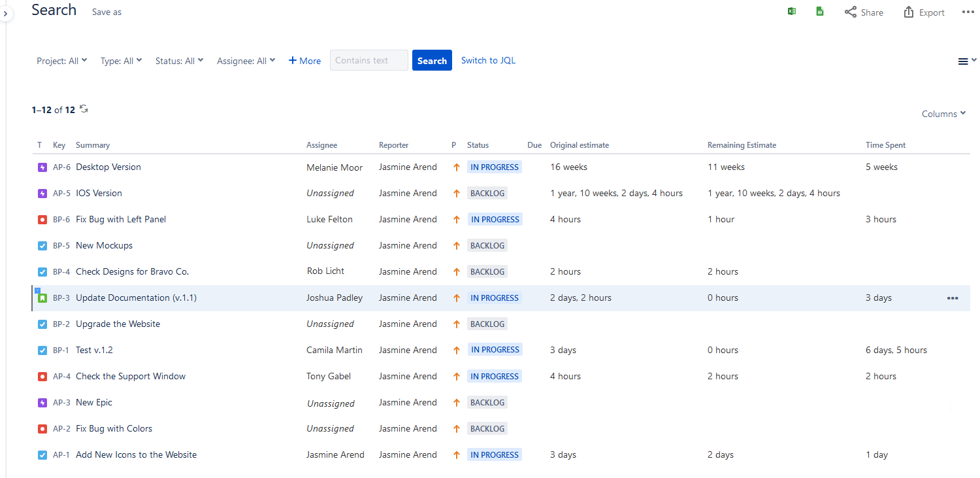This screenshot has width=980, height=478.
Task: Open the Export menu
Action: coord(924,12)
